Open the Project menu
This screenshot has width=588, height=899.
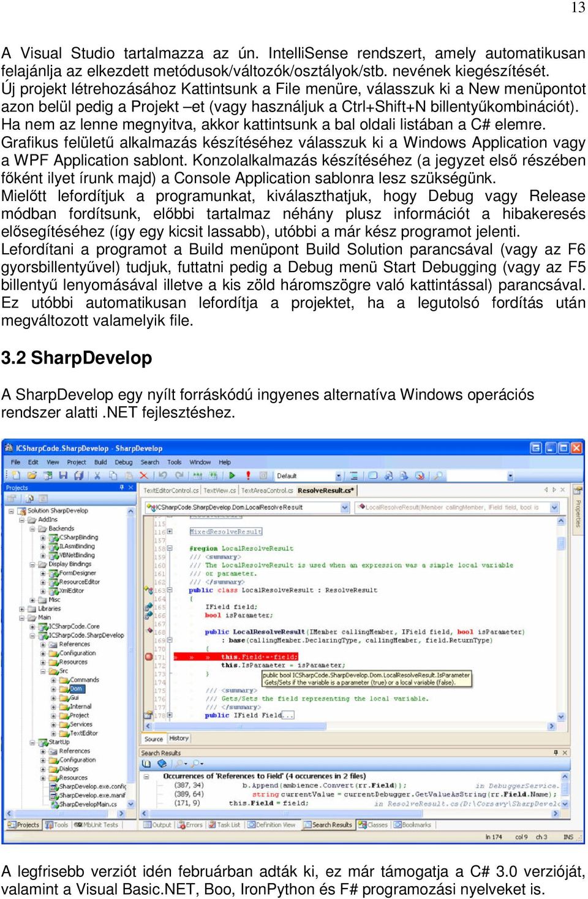pos(77,463)
